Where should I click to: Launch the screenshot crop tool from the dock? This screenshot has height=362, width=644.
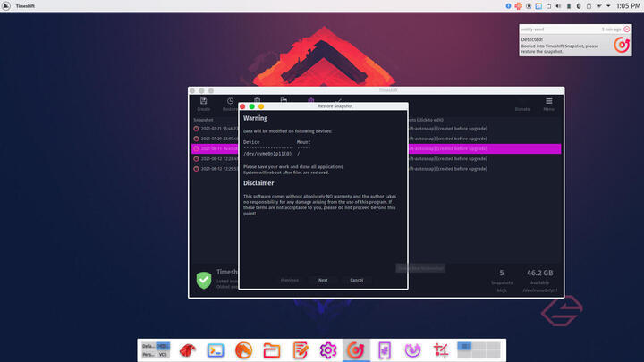coord(441,350)
